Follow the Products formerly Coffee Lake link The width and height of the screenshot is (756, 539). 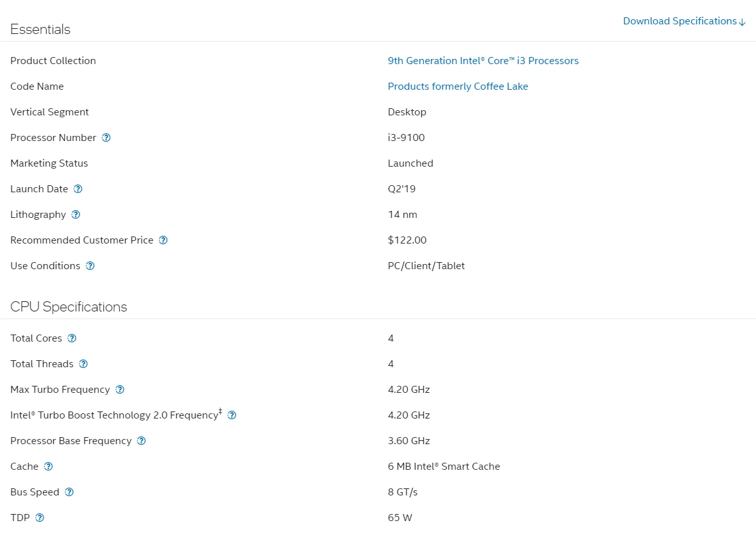(x=458, y=87)
